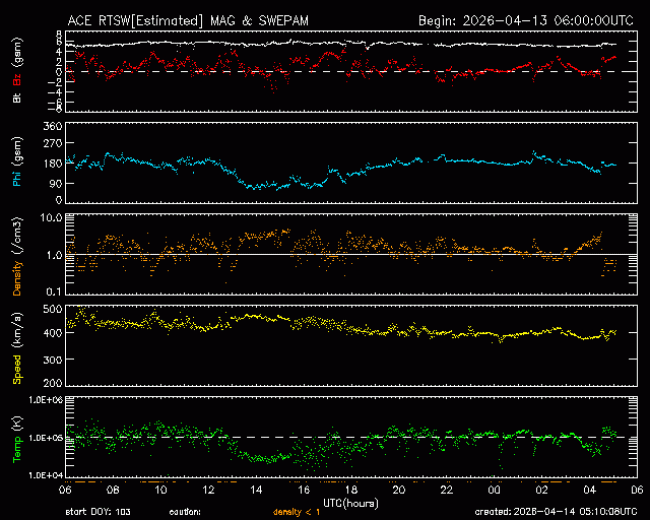Click the "02" hour tick label
Image resolution: width=650 pixels, height=520 pixels.
542,490
